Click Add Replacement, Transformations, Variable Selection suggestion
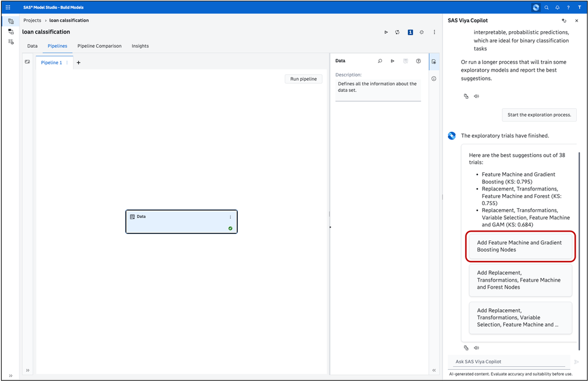 520,317
